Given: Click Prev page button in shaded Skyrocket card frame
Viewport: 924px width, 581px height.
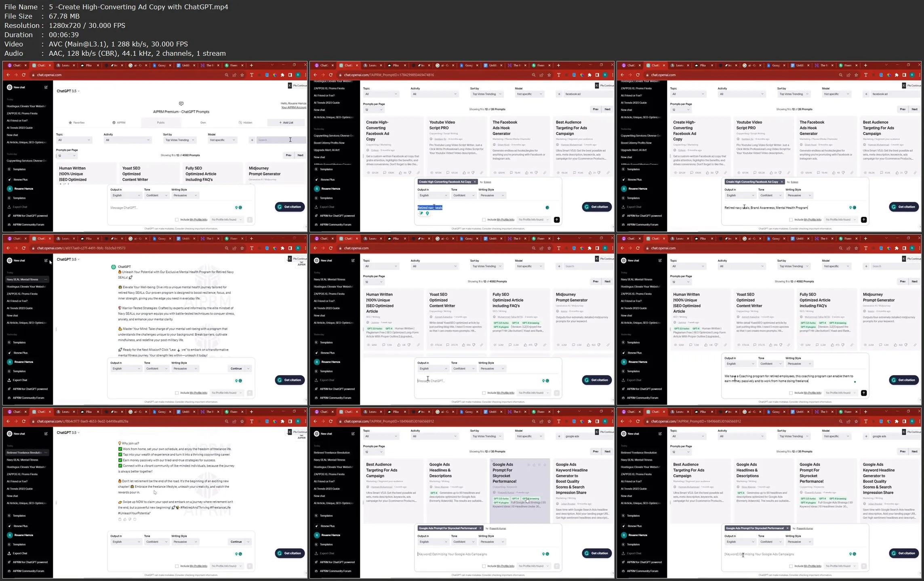Looking at the screenshot, I should click(595, 452).
